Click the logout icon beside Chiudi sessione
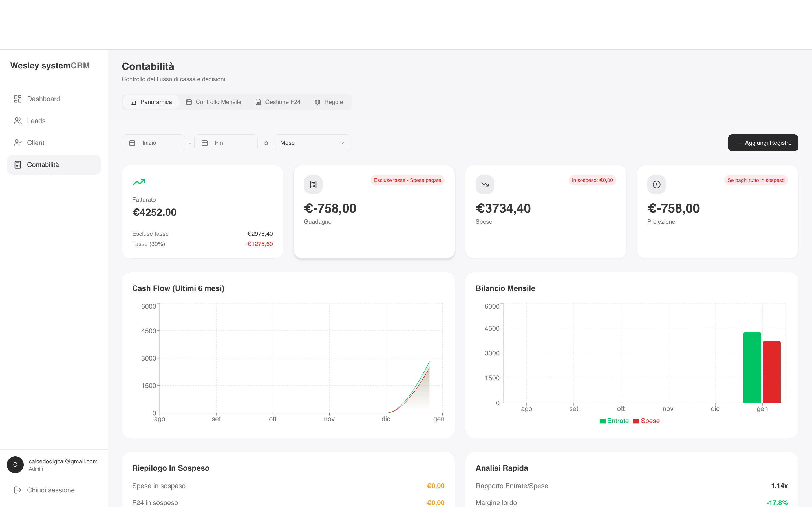Image resolution: width=812 pixels, height=507 pixels. [x=18, y=490]
